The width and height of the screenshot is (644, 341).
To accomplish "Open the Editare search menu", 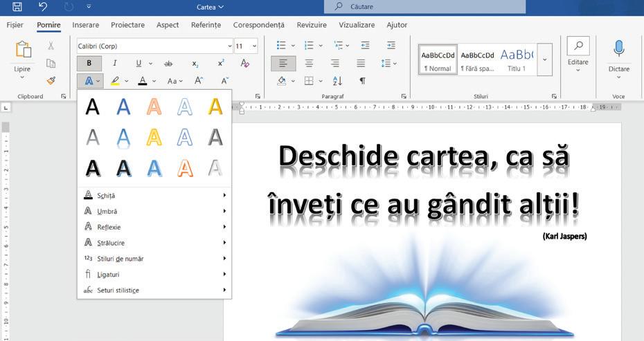I will [578, 54].
